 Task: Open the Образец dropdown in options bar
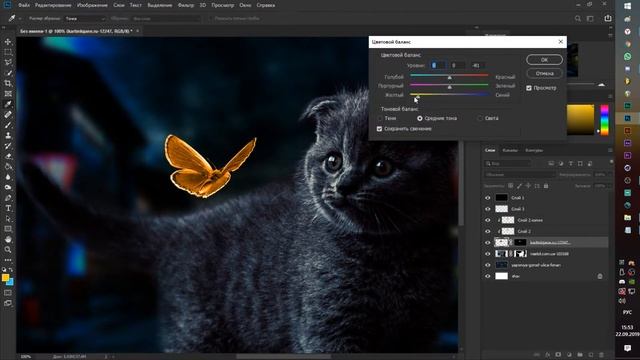click(x=166, y=18)
